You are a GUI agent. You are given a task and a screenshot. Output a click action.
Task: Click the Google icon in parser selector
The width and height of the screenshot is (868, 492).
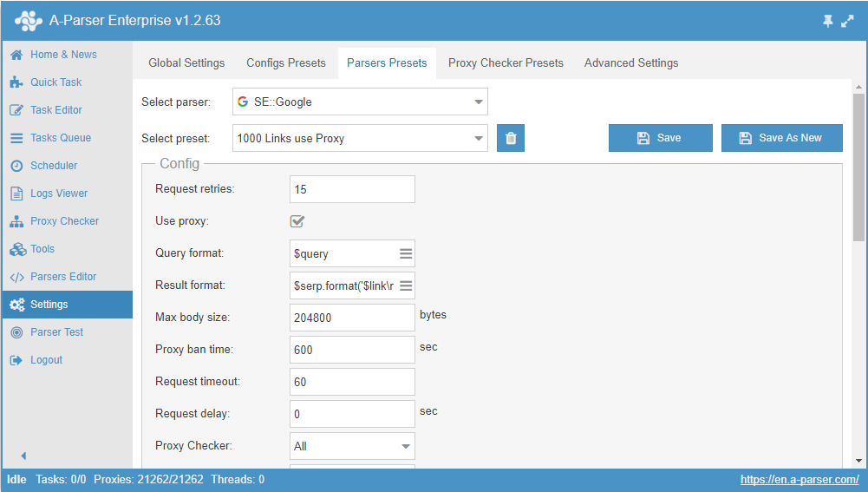click(x=243, y=102)
